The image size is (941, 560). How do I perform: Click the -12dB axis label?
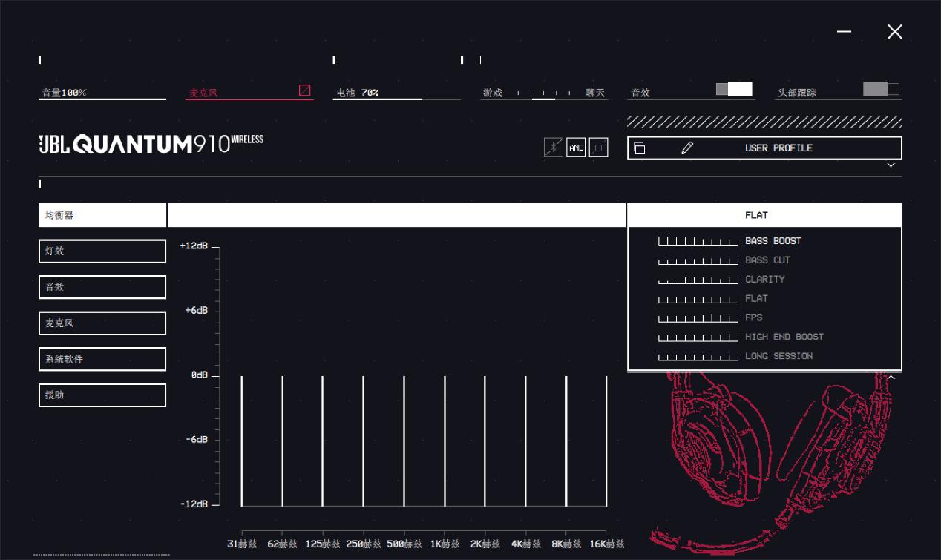pyautogui.click(x=194, y=504)
